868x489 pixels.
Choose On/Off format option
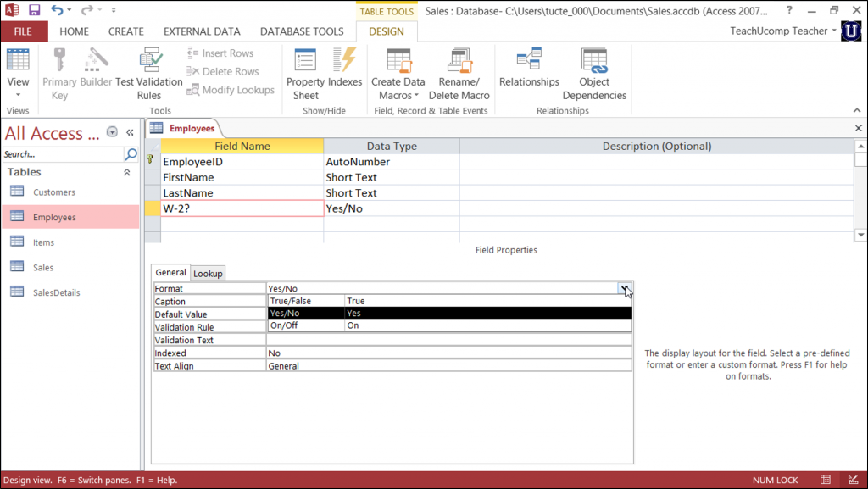[449, 325]
